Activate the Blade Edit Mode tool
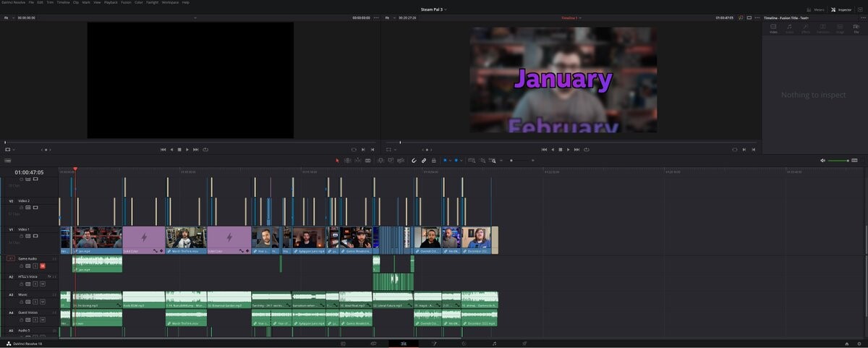The height and width of the screenshot is (348, 868). 367,160
